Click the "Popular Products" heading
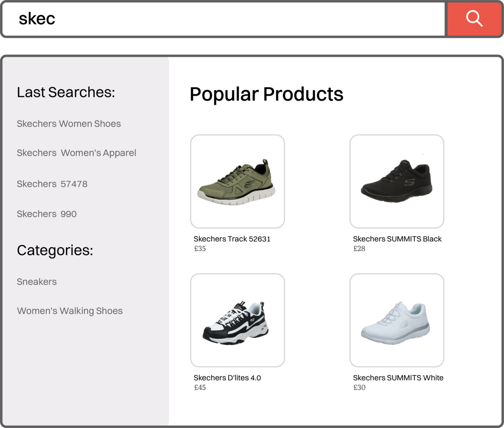This screenshot has width=504, height=428. click(x=267, y=94)
